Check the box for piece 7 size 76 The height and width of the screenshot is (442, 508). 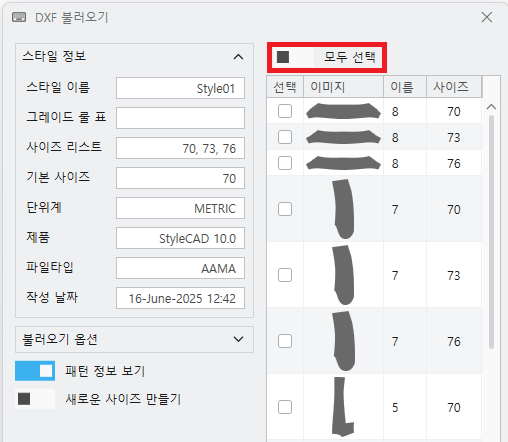click(x=285, y=341)
